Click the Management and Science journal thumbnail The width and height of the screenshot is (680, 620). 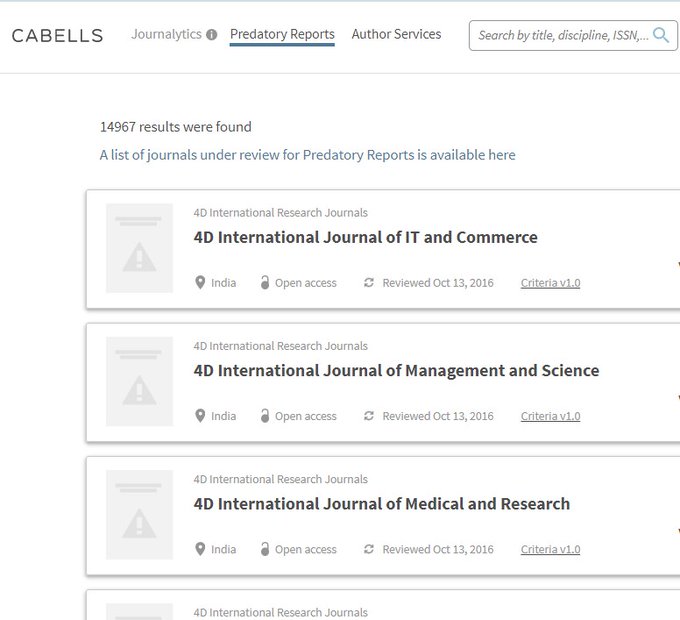pyautogui.click(x=139, y=382)
